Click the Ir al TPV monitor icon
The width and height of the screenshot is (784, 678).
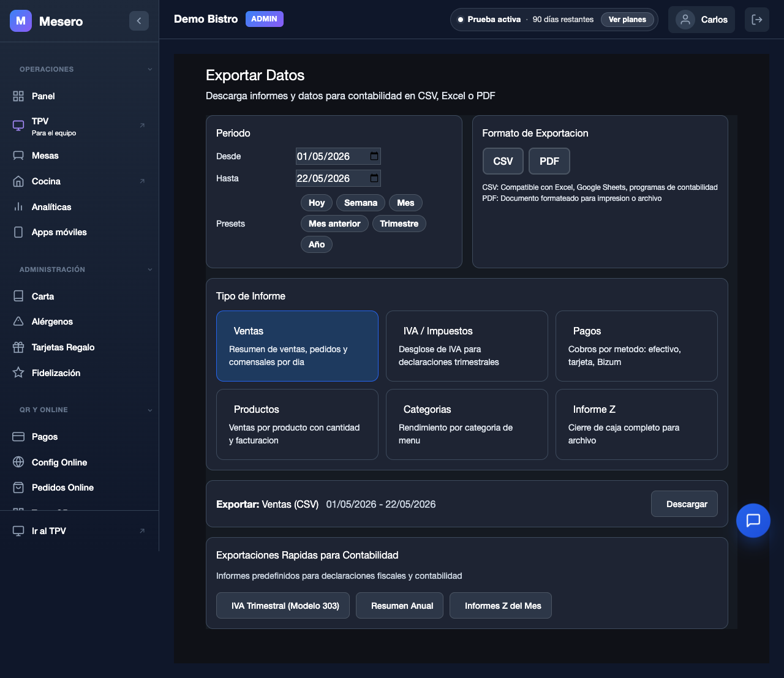[18, 531]
